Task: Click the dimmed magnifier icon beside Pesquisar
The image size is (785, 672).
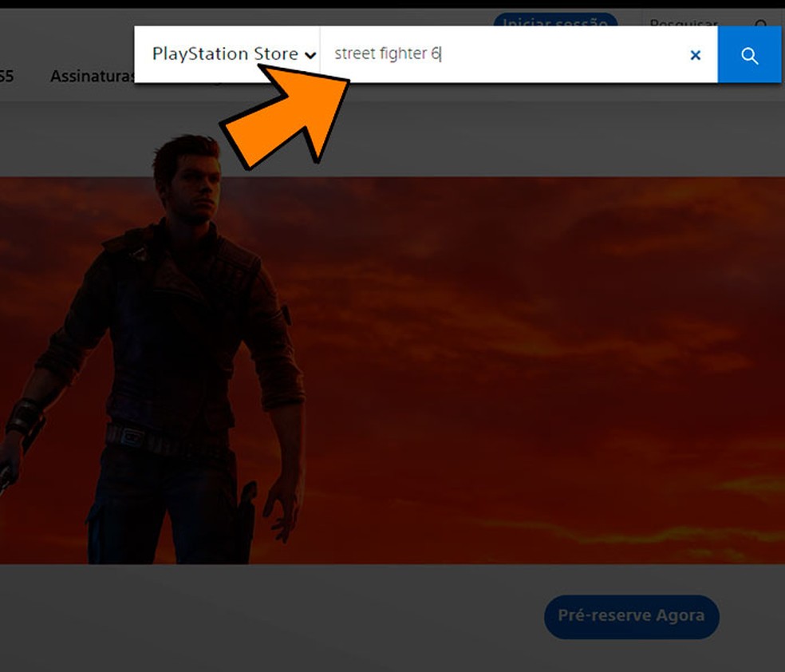Action: pyautogui.click(x=762, y=24)
